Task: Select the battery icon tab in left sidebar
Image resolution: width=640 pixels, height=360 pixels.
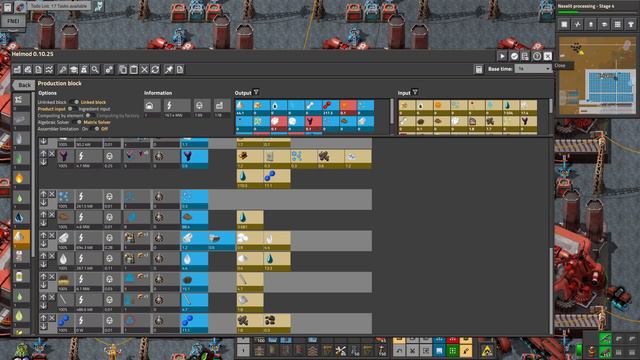Action: (x=20, y=277)
